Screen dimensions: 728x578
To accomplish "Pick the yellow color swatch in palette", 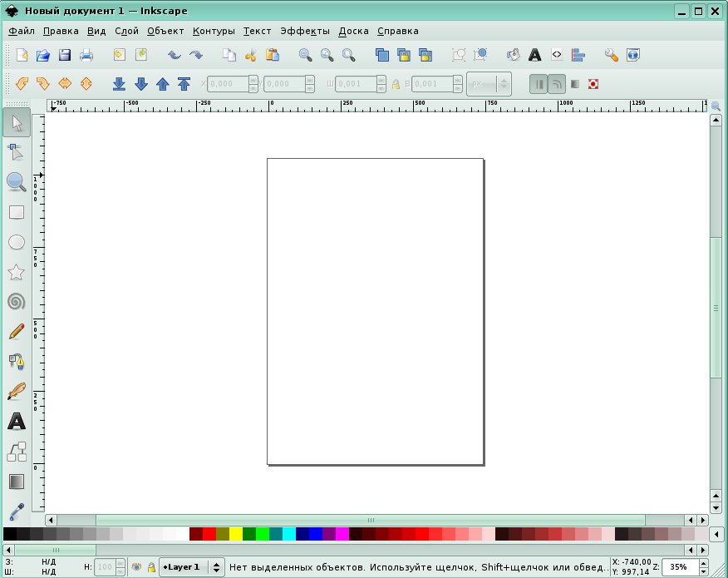I will pos(236,534).
